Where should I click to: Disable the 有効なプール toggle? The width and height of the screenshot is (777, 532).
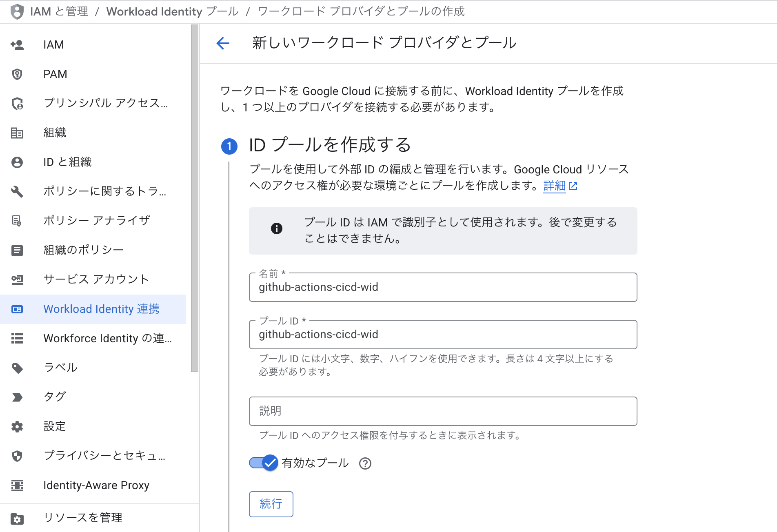(x=263, y=463)
